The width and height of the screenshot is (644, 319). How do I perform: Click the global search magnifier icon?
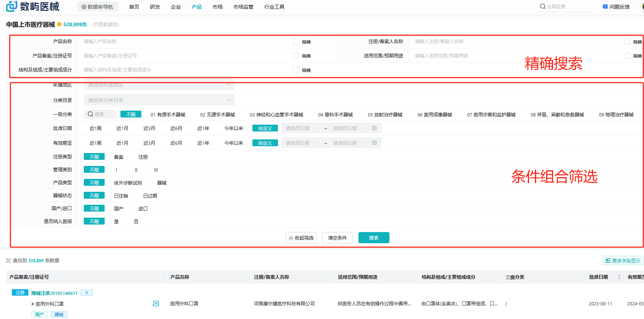click(x=543, y=6)
